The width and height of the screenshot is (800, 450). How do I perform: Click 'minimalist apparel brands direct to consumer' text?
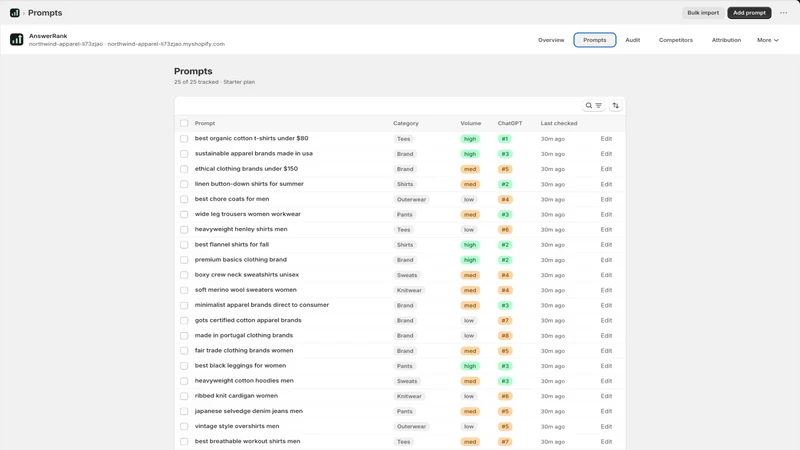coord(262,305)
